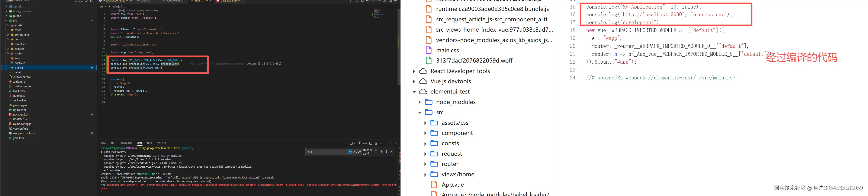868x196 pixels.
Task: Go to next terminal search match
Action: 386,152
